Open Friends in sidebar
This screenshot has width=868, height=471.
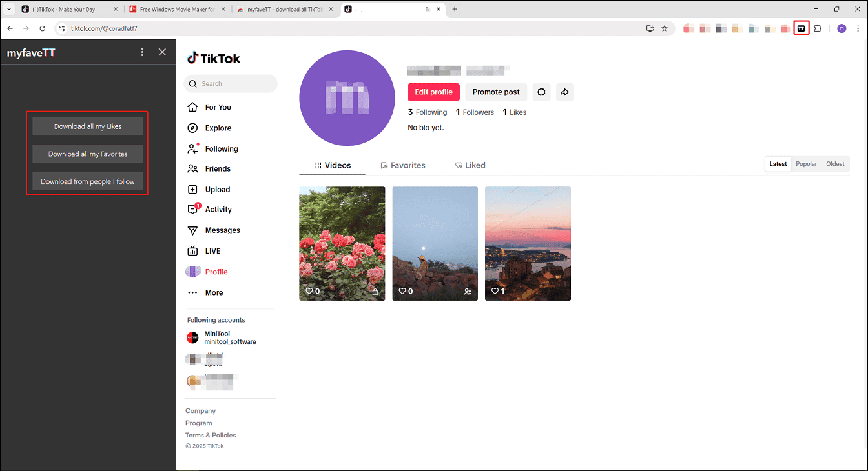[209, 168]
